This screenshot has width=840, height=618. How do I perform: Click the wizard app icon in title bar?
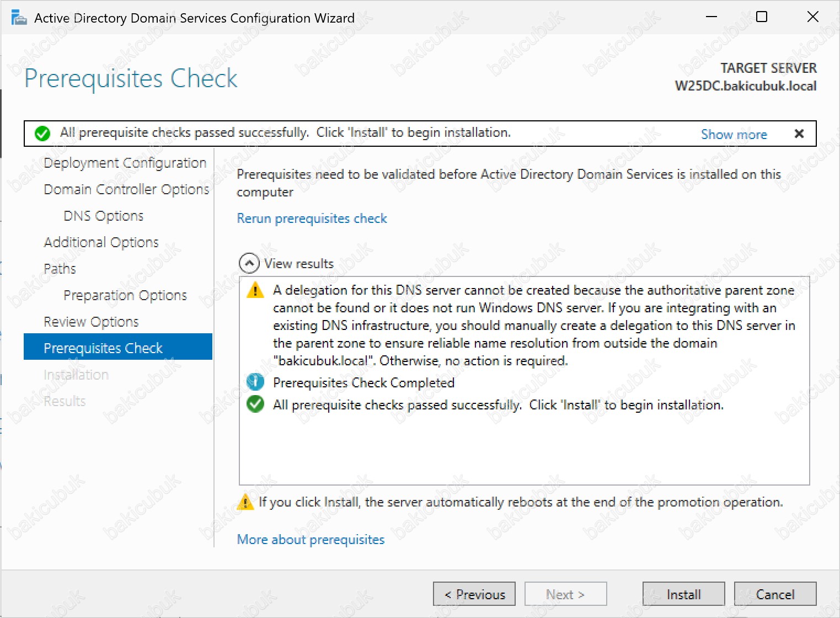pos(19,18)
